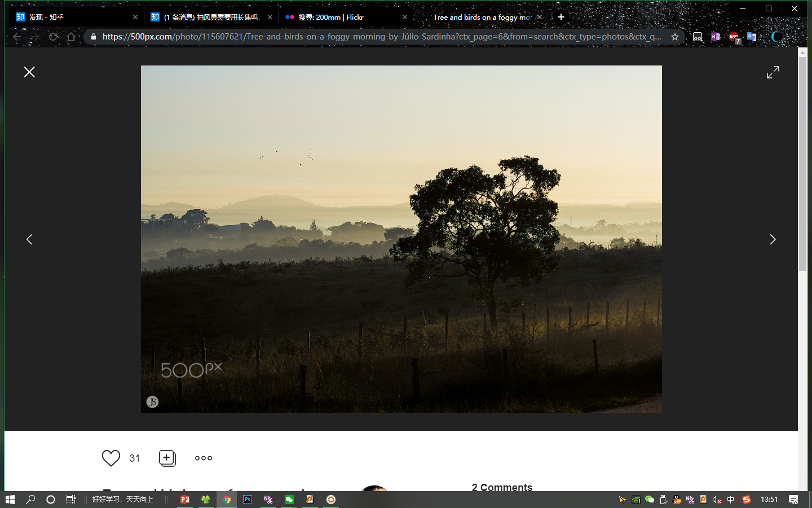Screen dimensions: 812x508
Task: Click the 13:51 system clock
Action: pos(769,500)
